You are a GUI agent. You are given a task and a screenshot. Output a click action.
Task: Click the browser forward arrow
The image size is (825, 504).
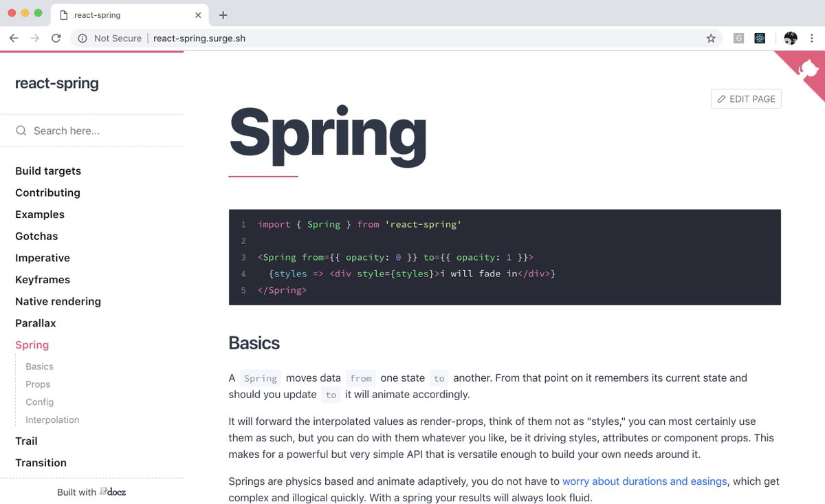point(35,39)
